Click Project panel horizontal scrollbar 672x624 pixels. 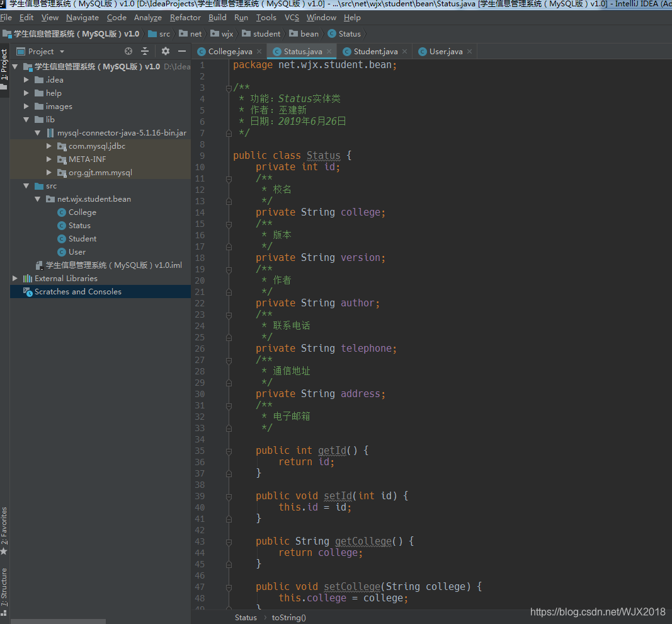pos(58,621)
